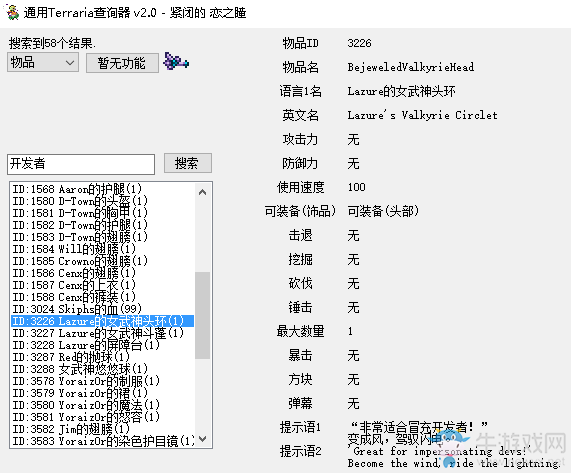The width and height of the screenshot is (571, 473).
Task: Click the app icon in the title bar
Action: point(12,12)
